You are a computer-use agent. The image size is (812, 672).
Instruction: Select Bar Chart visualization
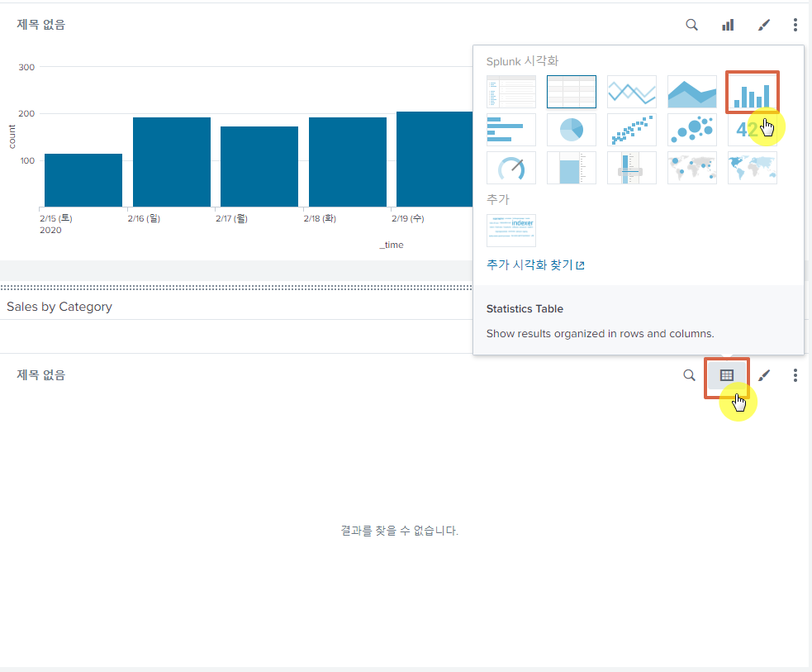click(x=511, y=130)
